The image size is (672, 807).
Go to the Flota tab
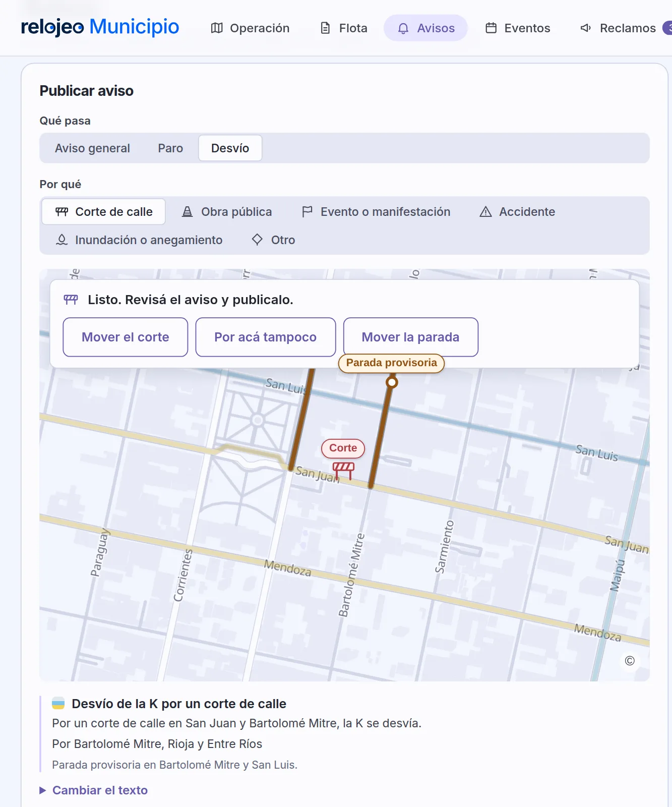(344, 28)
